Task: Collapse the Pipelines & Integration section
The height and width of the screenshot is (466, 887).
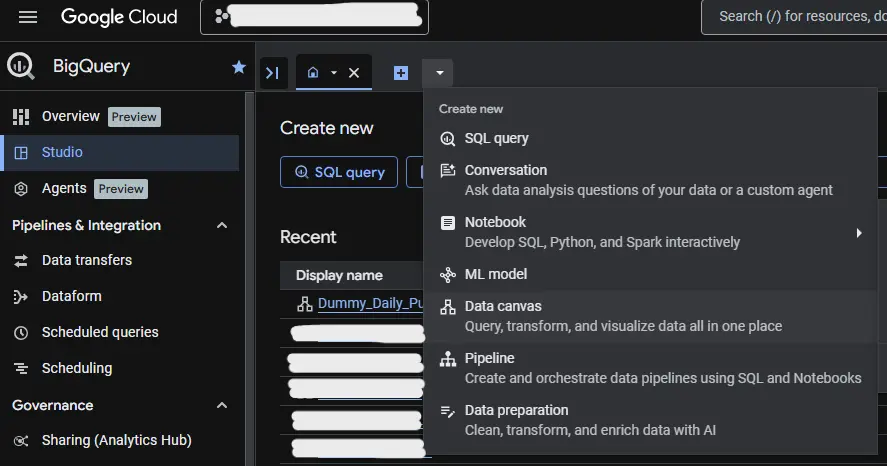Action: click(x=222, y=225)
